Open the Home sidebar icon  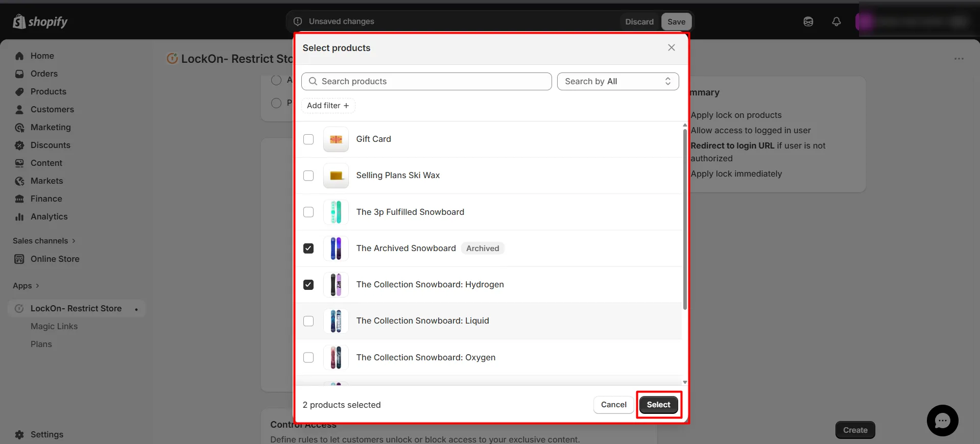(x=19, y=56)
